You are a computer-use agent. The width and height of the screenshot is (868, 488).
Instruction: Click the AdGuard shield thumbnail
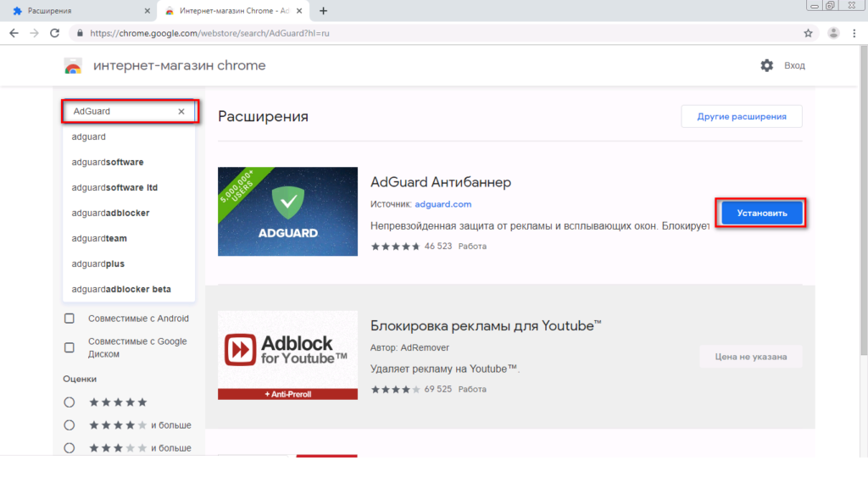tap(287, 211)
